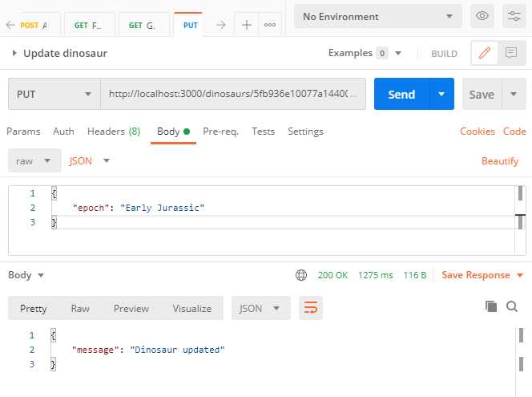This screenshot has width=532, height=397.
Task: Open the Auth tab
Action: 63,132
